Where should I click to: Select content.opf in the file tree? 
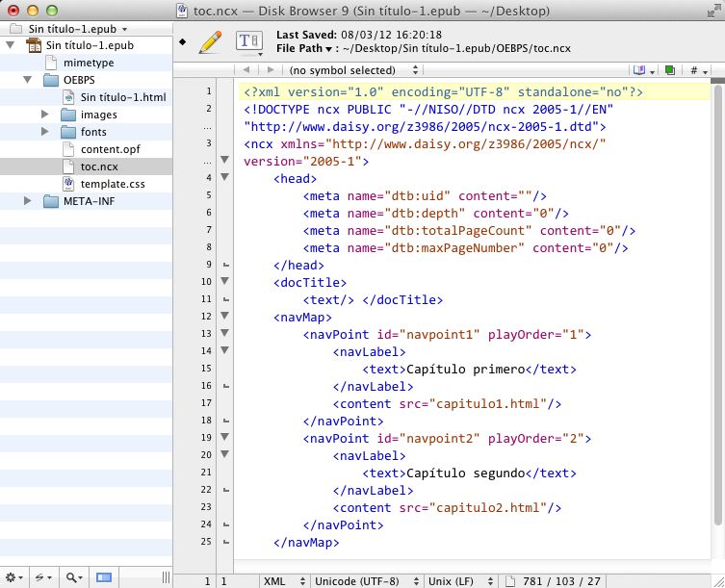110,149
